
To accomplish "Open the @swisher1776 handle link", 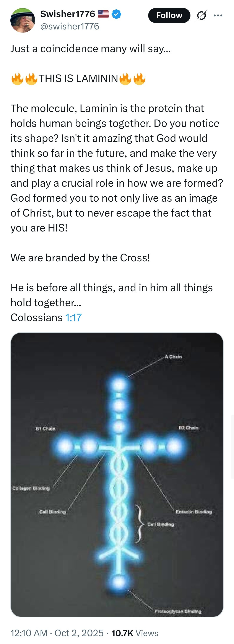I will click(x=70, y=26).
